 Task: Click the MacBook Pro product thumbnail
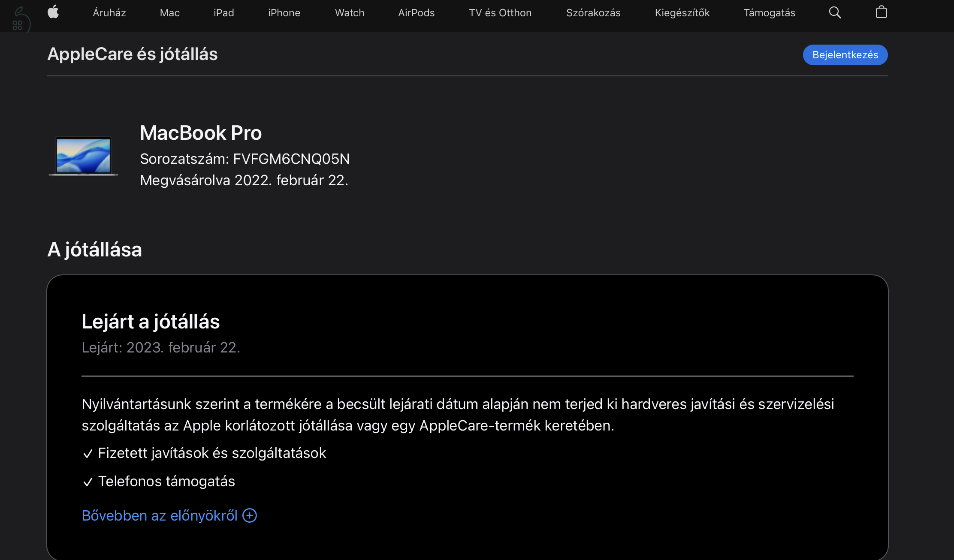tap(84, 157)
